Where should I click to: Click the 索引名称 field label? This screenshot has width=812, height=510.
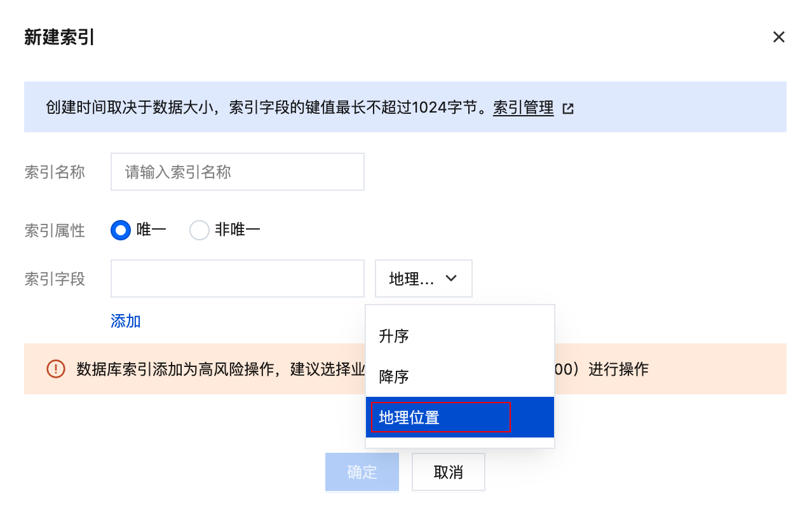[x=55, y=172]
